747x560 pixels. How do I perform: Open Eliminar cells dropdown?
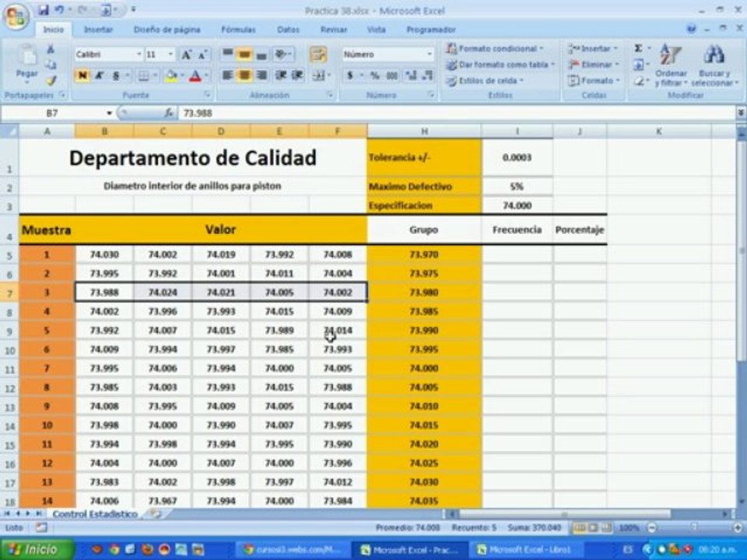[x=594, y=65]
